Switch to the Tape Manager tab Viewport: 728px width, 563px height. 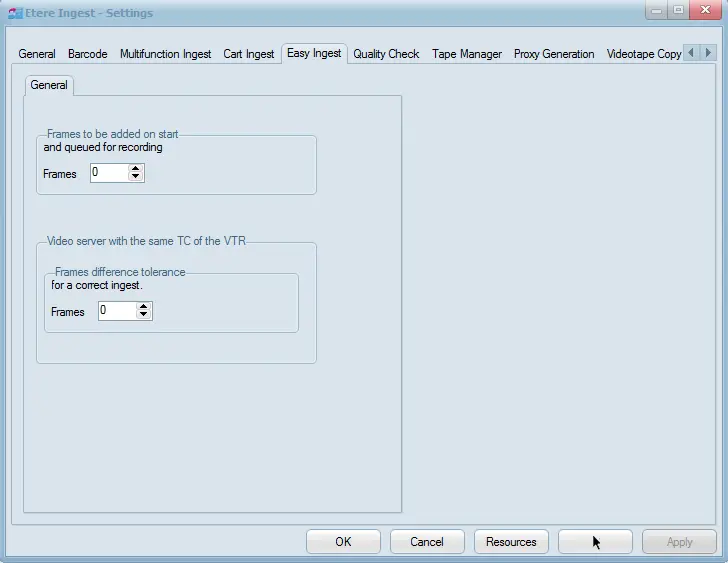[x=467, y=54]
